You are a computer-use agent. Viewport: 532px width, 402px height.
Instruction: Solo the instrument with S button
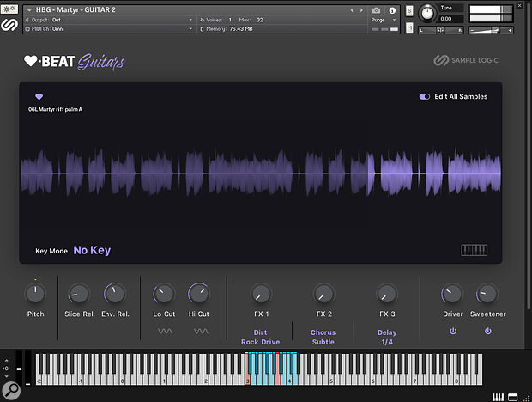(409, 11)
